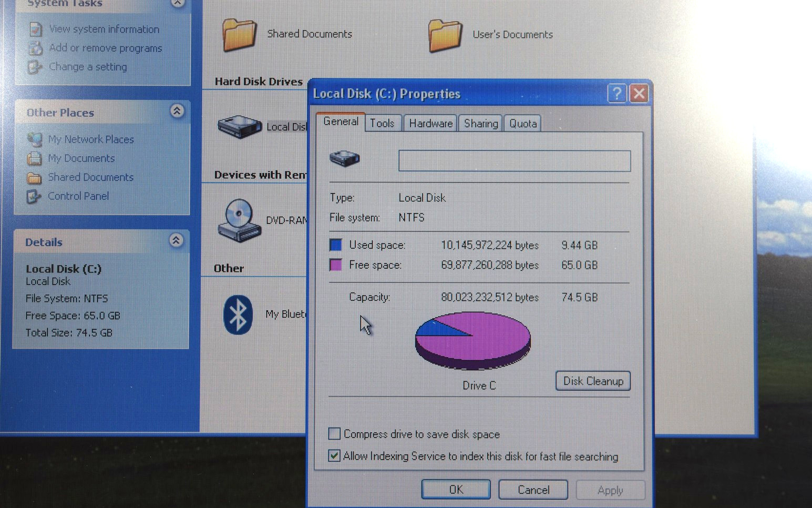Click the Total Size: 74.5 GB detail
812x508 pixels.
point(69,332)
